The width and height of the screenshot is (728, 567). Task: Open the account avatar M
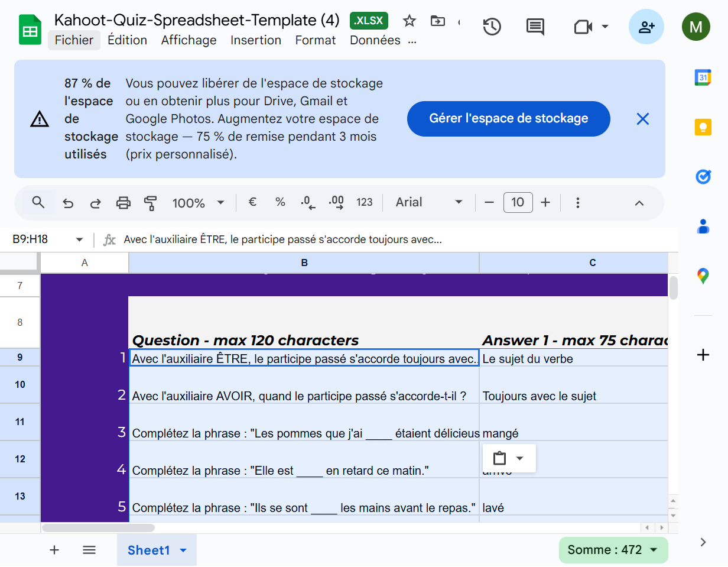click(696, 27)
